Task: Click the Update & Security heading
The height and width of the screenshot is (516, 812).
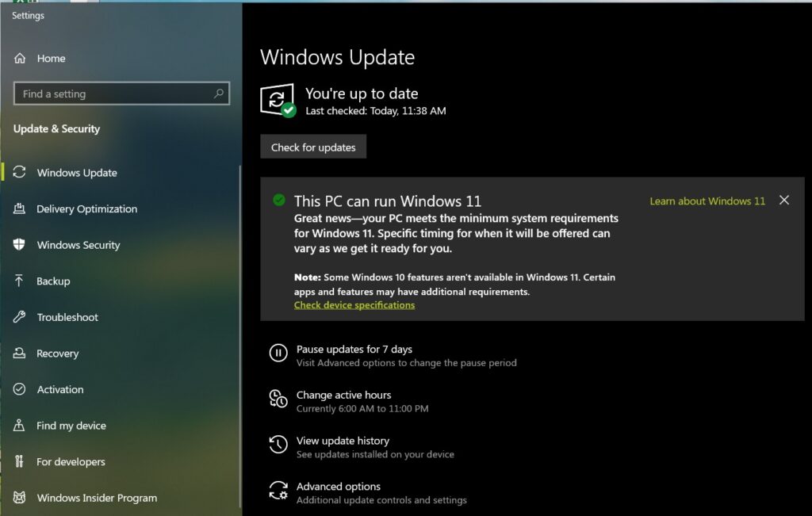Action: 56,128
